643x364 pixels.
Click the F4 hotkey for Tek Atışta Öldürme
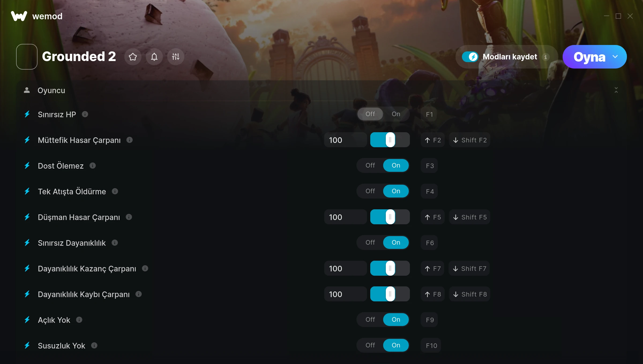coord(429,191)
